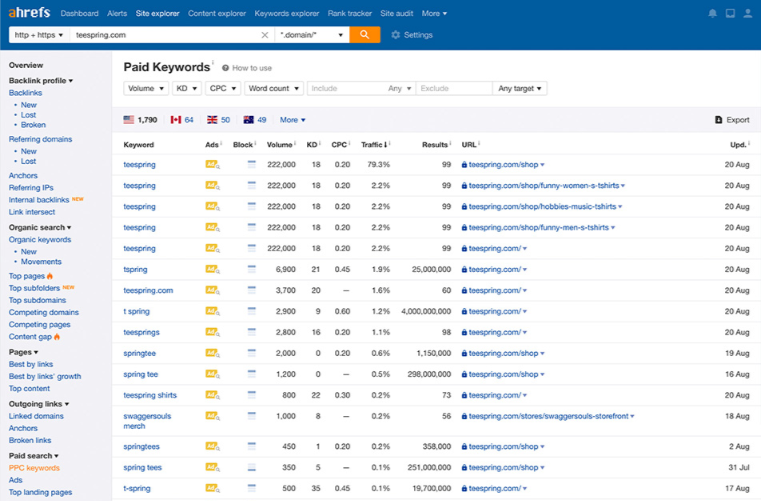This screenshot has width=762, height=501.
Task: Open Content gap in sidebar
Action: [30, 337]
